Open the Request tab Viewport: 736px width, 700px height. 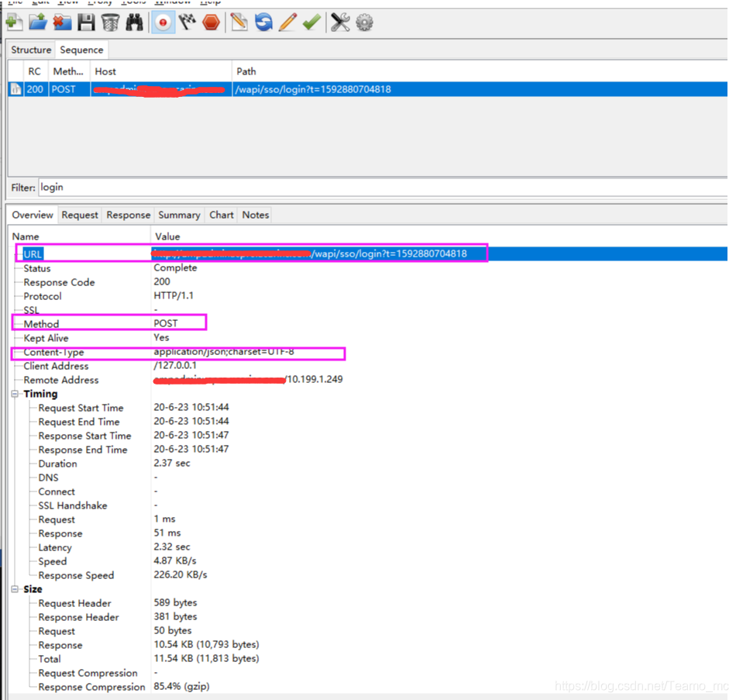pos(80,215)
